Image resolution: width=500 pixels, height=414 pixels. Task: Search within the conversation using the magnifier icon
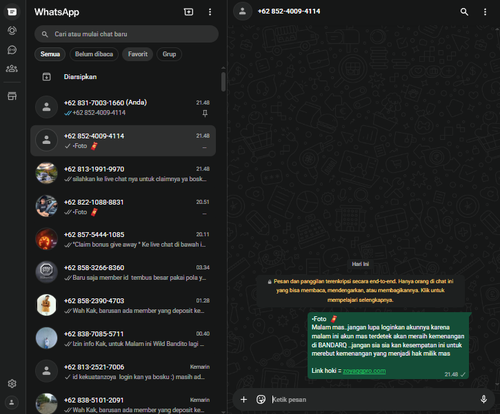[x=464, y=12]
